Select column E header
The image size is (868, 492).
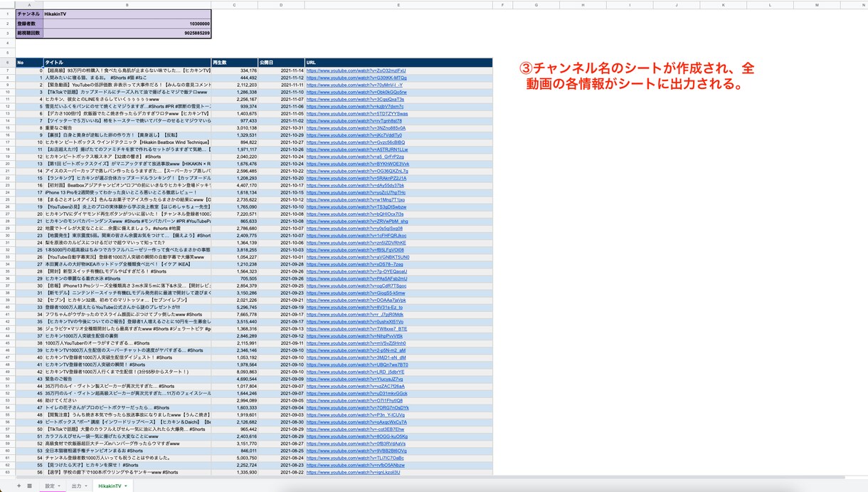point(398,5)
